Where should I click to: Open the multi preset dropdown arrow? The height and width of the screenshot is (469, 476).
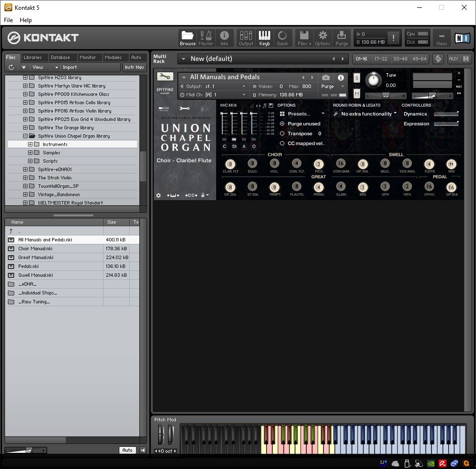tap(183, 59)
